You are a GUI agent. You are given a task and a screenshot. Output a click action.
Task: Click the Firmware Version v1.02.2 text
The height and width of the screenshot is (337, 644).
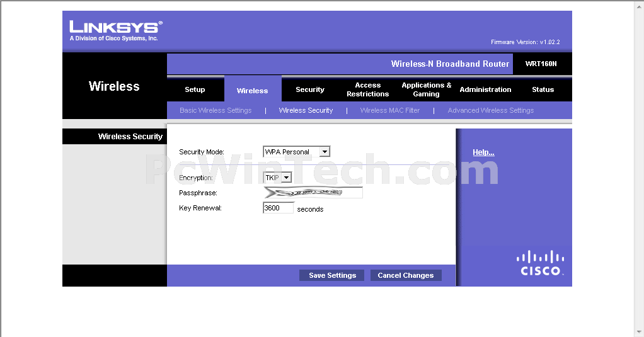(x=526, y=42)
